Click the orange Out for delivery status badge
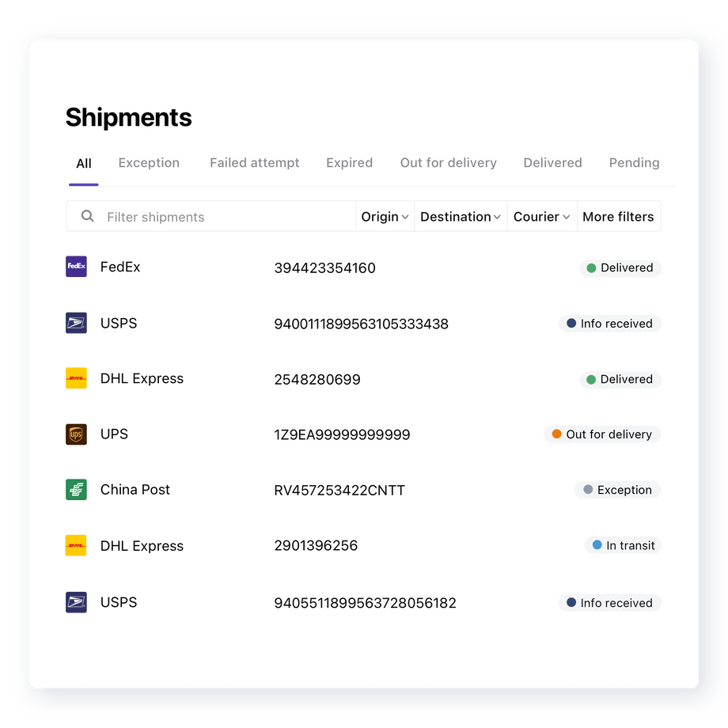Screen dimensions: 728x728 [x=602, y=434]
